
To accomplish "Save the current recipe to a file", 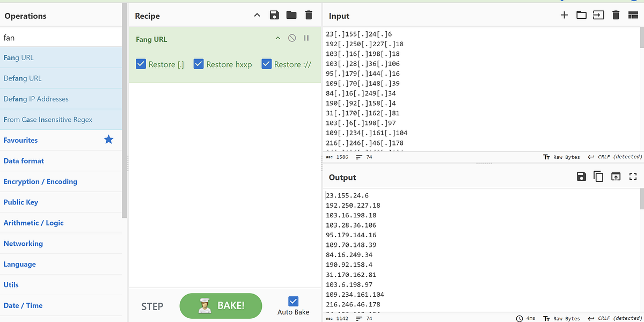I will [x=274, y=15].
